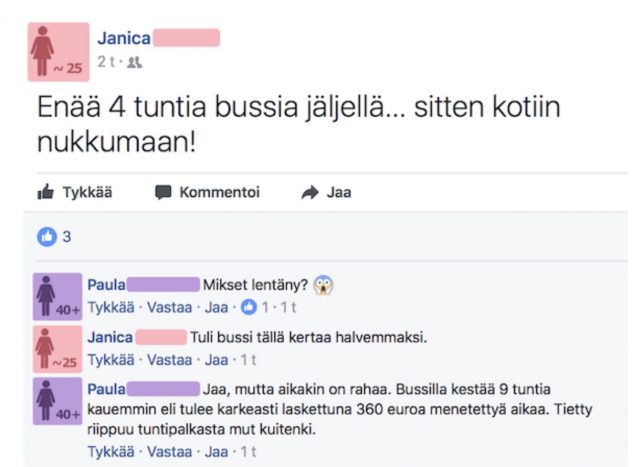
Task: Like Paula's 'Mikset lentäny?' comment via Tykkää
Action: 111,307
